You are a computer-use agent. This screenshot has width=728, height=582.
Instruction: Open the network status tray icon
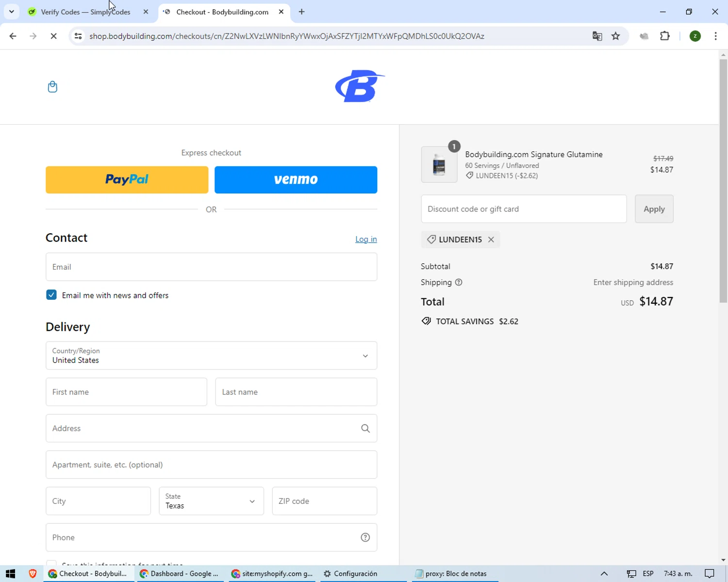(631, 574)
